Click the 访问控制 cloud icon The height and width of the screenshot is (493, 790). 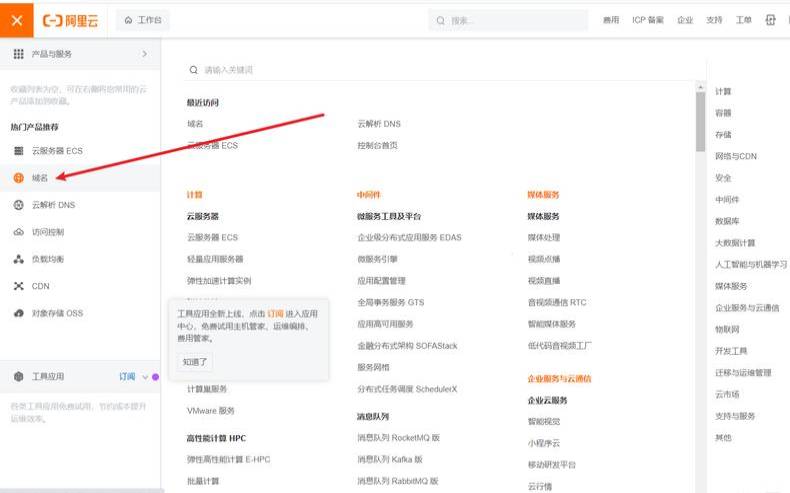click(19, 232)
